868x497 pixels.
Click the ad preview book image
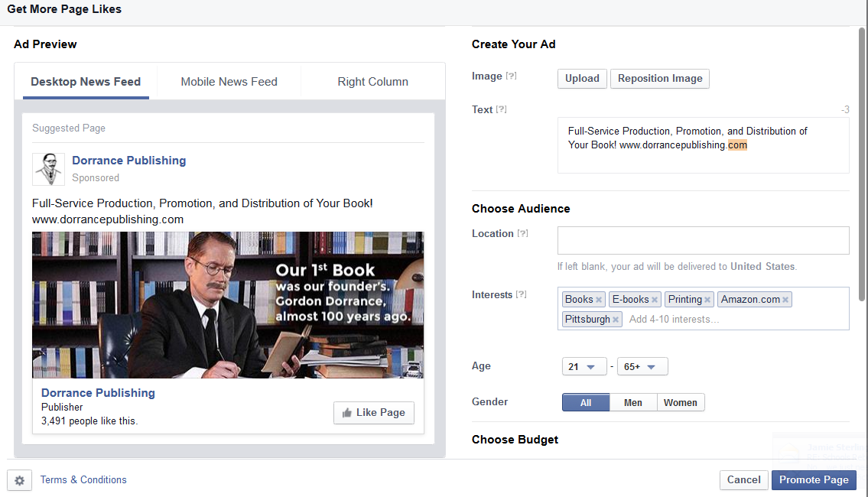pos(228,305)
